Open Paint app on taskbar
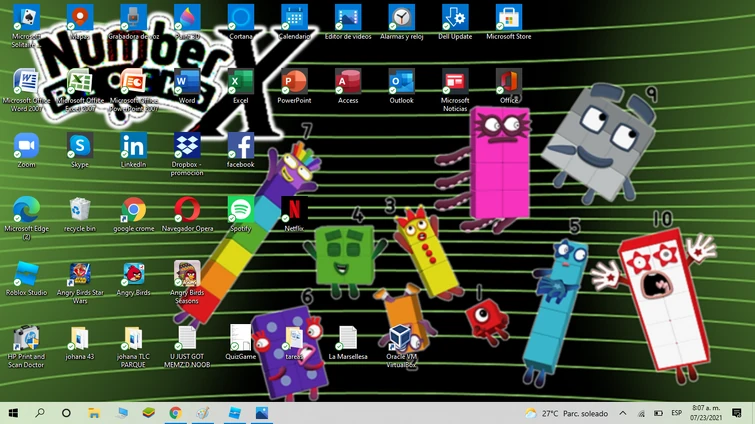 203,413
